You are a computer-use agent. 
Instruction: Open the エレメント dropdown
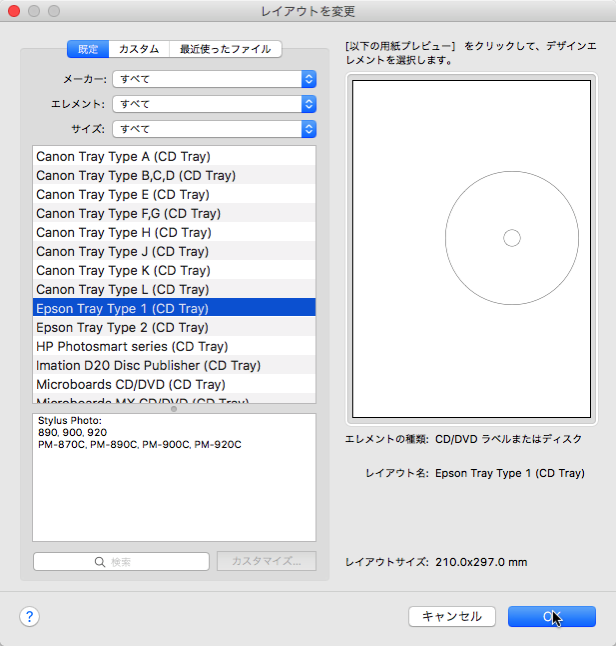(214, 104)
